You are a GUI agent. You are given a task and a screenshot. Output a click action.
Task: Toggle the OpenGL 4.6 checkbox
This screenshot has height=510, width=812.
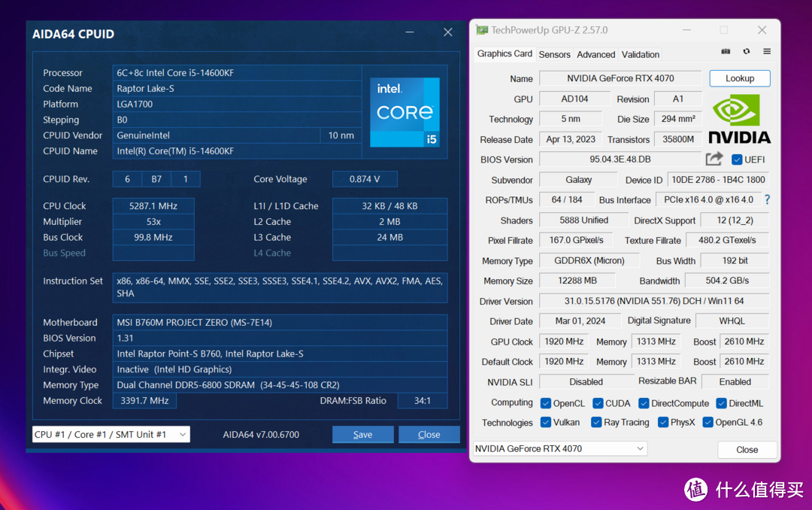pos(707,423)
